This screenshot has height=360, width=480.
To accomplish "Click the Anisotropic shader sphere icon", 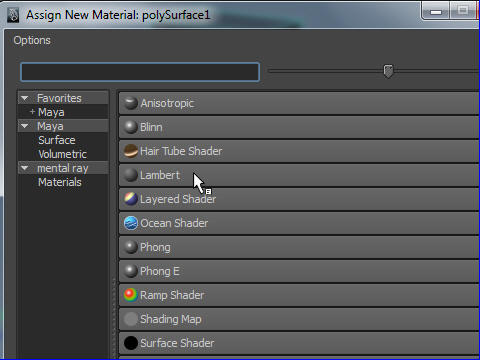I will click(131, 103).
